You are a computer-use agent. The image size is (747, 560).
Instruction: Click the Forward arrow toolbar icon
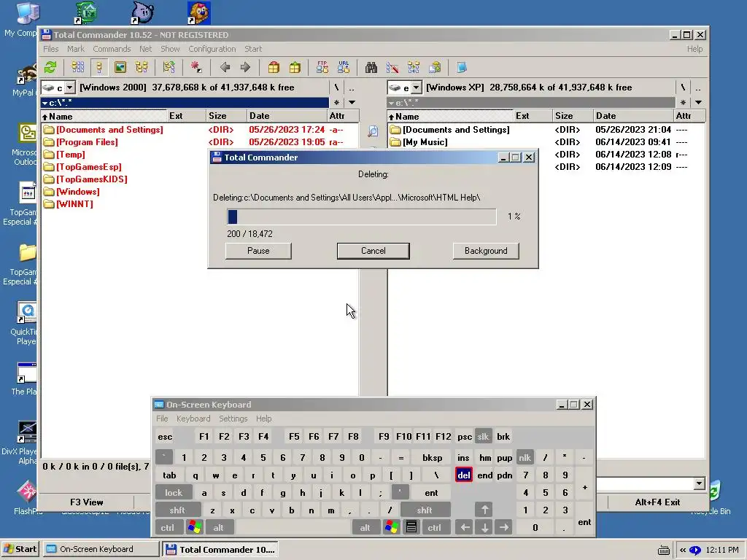click(x=245, y=67)
